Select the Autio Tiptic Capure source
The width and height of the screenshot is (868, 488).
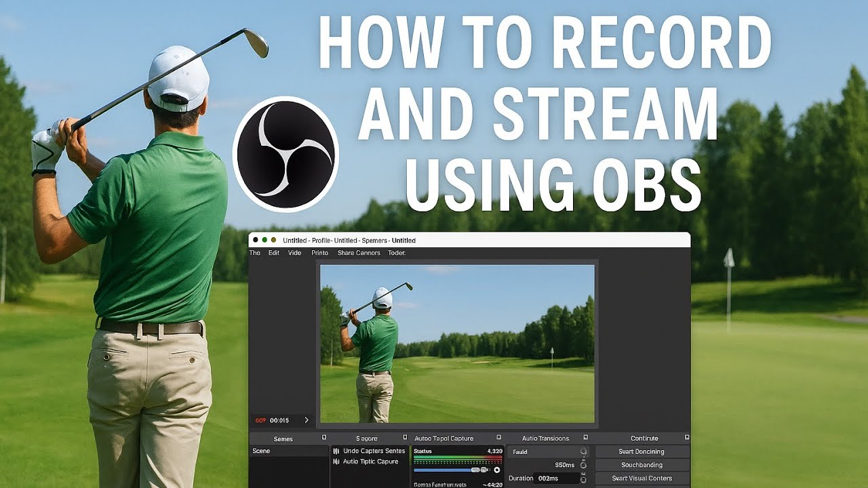pos(370,462)
